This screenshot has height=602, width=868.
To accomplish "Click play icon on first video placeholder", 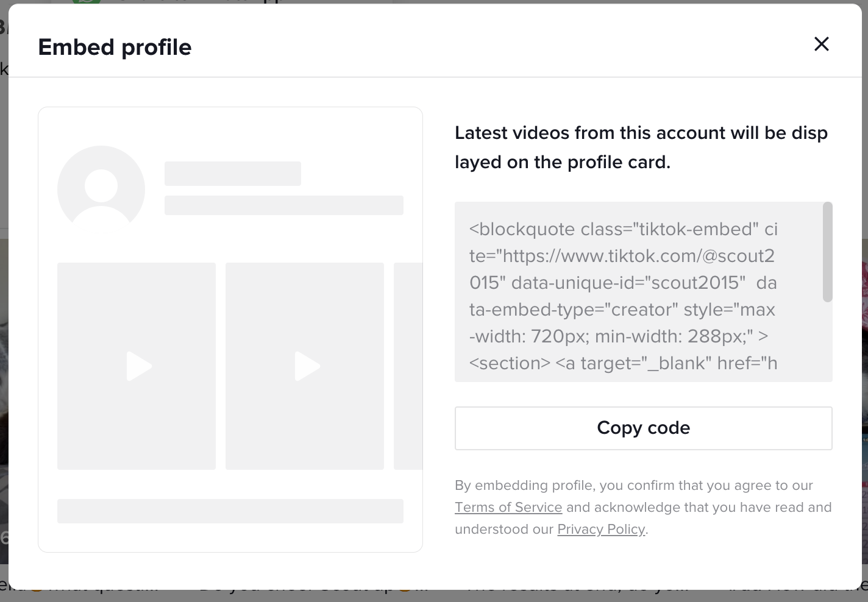I will [x=138, y=366].
